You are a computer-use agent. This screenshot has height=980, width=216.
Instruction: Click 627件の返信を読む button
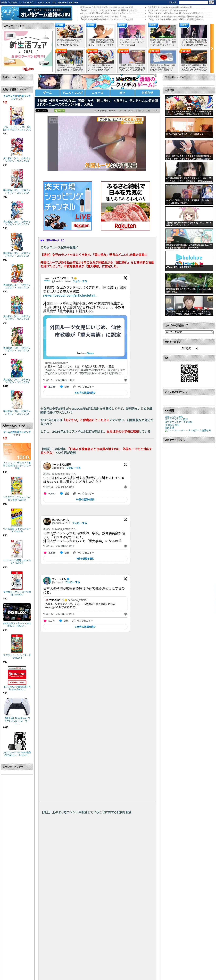click(85, 393)
